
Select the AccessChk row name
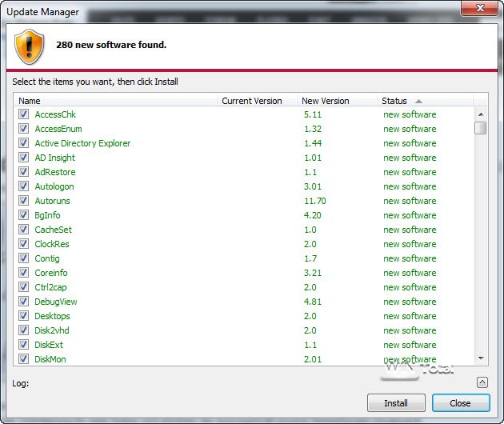tap(55, 114)
